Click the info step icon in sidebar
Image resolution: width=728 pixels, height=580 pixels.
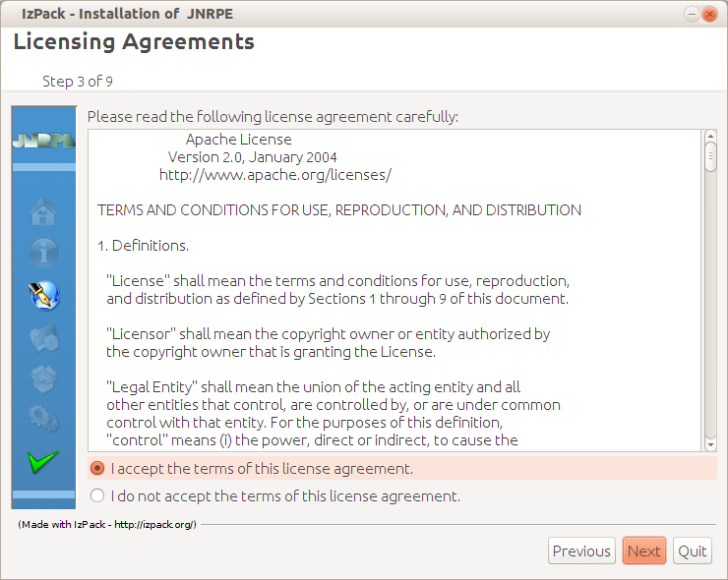[x=43, y=254]
